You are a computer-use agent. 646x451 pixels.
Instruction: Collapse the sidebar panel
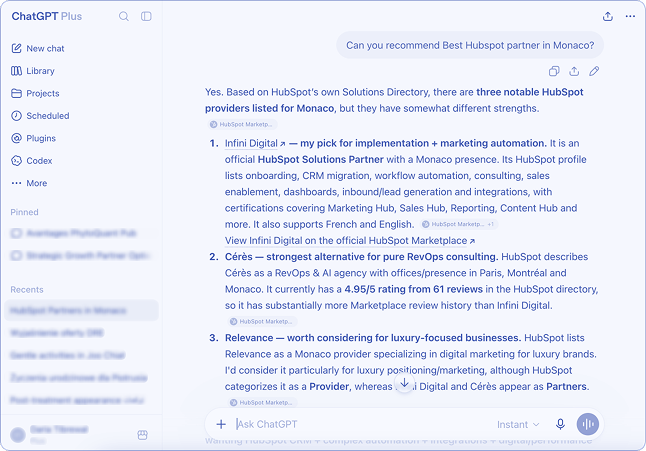click(146, 16)
